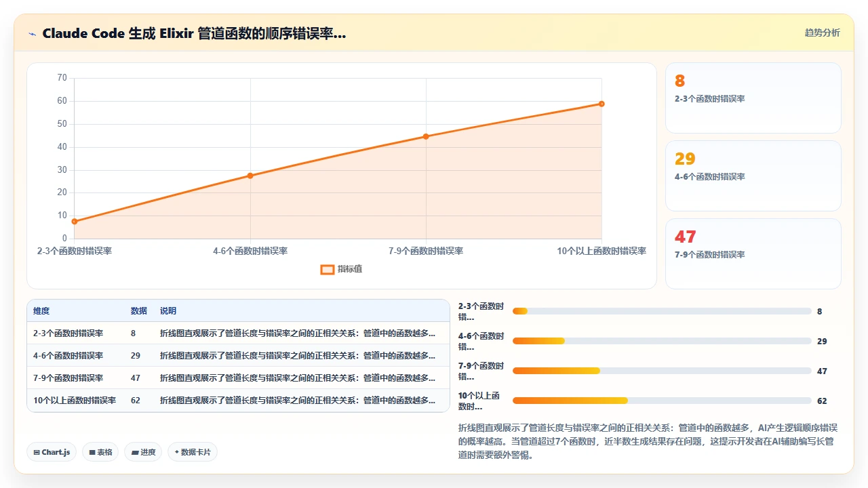Screen dimensions: 868x488
Task: Select table cell 10个以上函数时错误率
Action: pos(75,400)
